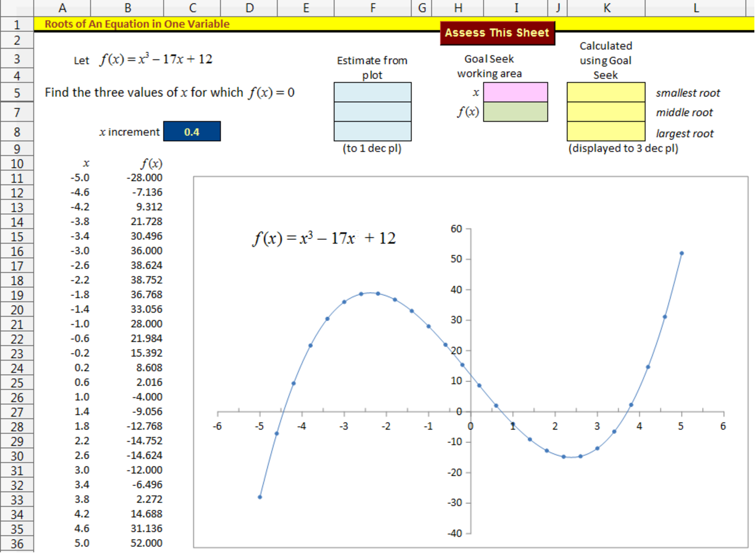Click the 'Goal Seek working area' heading

pyautogui.click(x=489, y=66)
